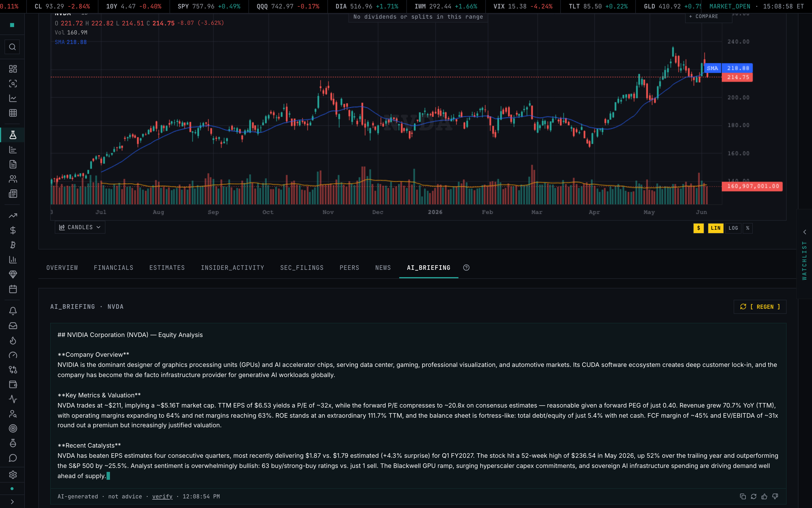
Task: Open the dollar sign icon in sidebar
Action: coord(13,231)
